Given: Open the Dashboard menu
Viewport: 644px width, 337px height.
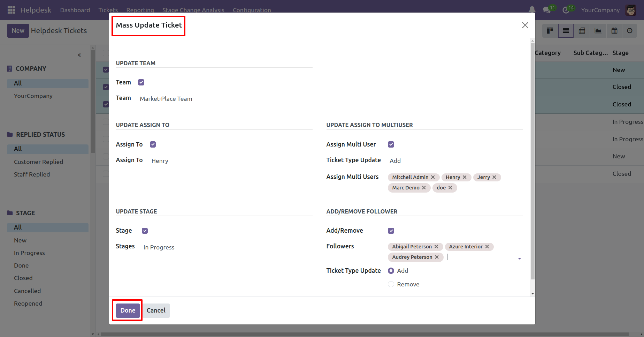Looking at the screenshot, I should [x=75, y=10].
